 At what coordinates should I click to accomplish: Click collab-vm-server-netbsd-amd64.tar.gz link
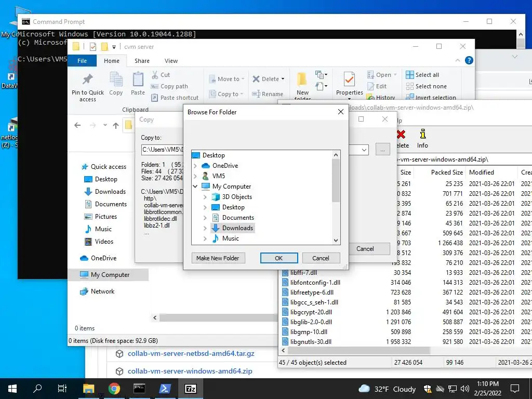click(x=191, y=353)
